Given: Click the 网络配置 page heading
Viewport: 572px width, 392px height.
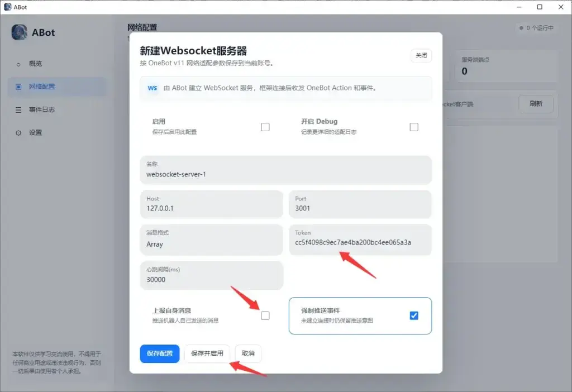Looking at the screenshot, I should coord(142,27).
